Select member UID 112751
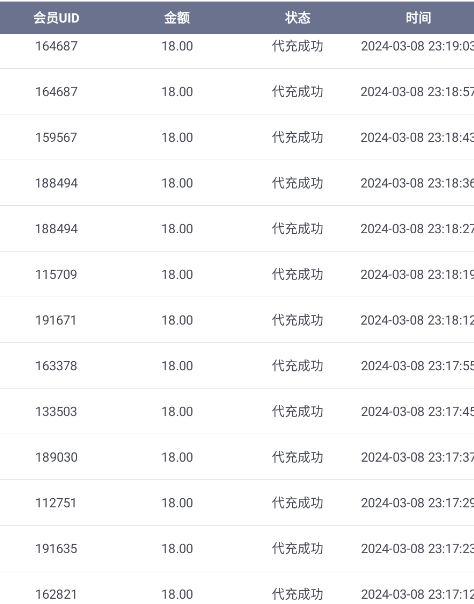This screenshot has width=474, height=604. click(56, 503)
